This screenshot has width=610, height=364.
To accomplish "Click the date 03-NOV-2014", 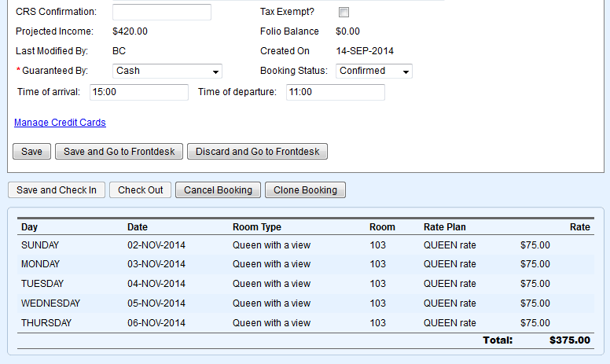I will pyautogui.click(x=156, y=264).
